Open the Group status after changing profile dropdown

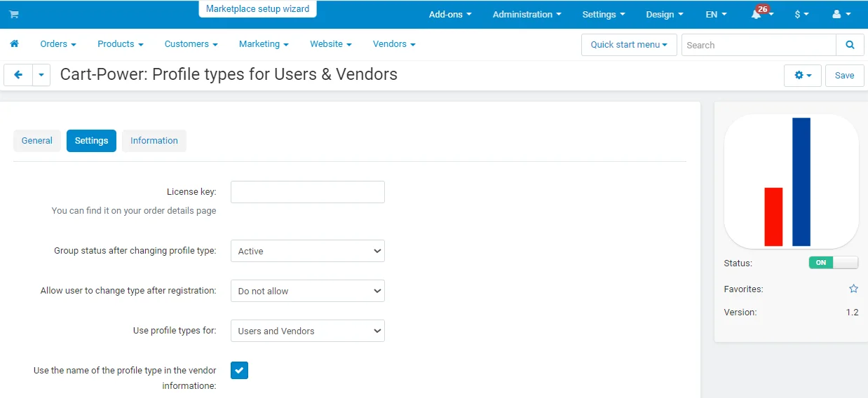307,251
